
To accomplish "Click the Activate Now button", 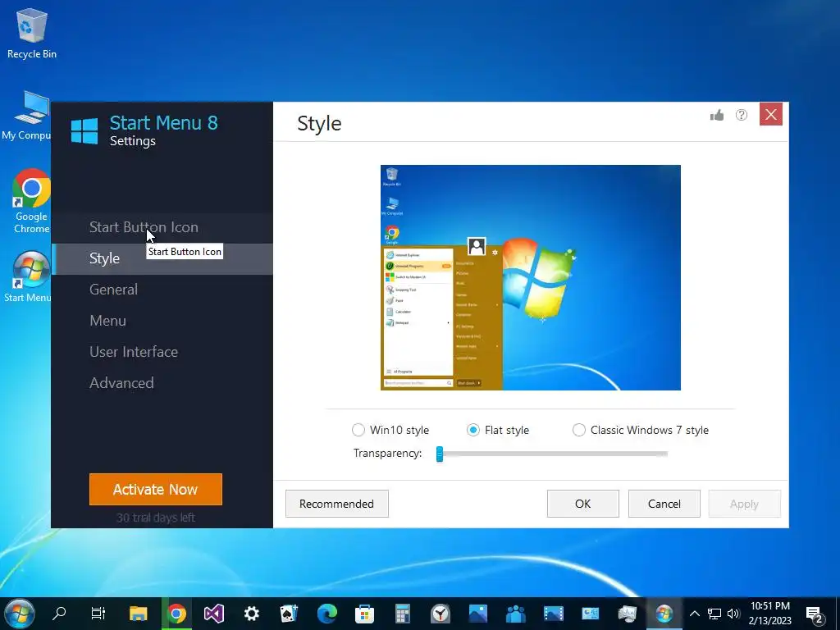I will [155, 489].
